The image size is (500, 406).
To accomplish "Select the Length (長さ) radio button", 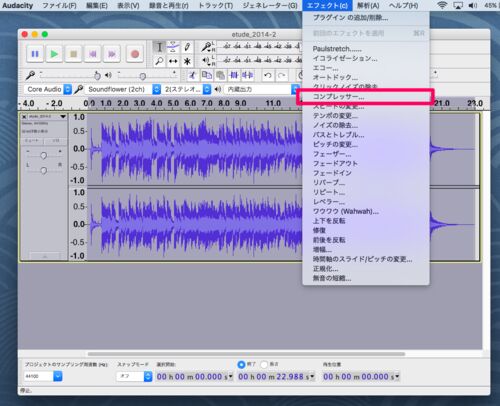I will (264, 364).
